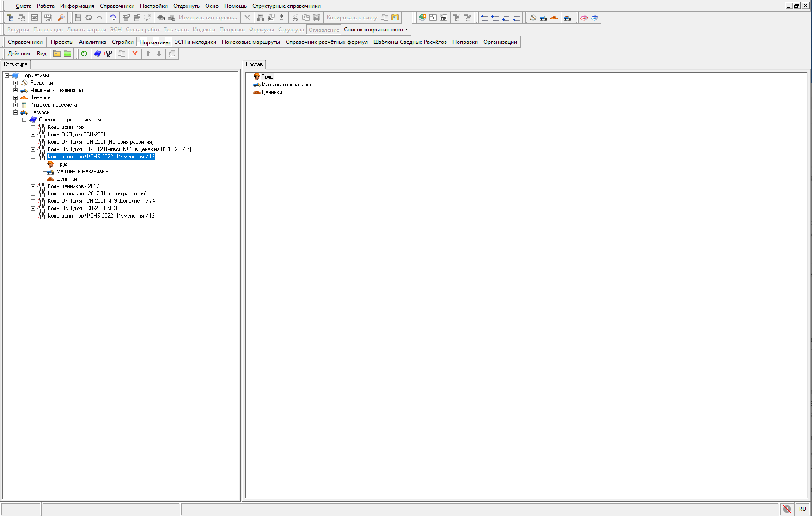Click the binary 010 101 codes icon
Image resolution: width=812 pixels, height=516 pixels.
(x=109, y=54)
